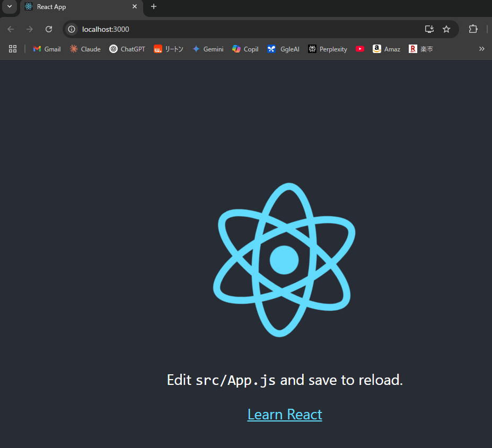Image resolution: width=492 pixels, height=448 pixels.
Task: Open a new browser tab
Action: point(154,6)
